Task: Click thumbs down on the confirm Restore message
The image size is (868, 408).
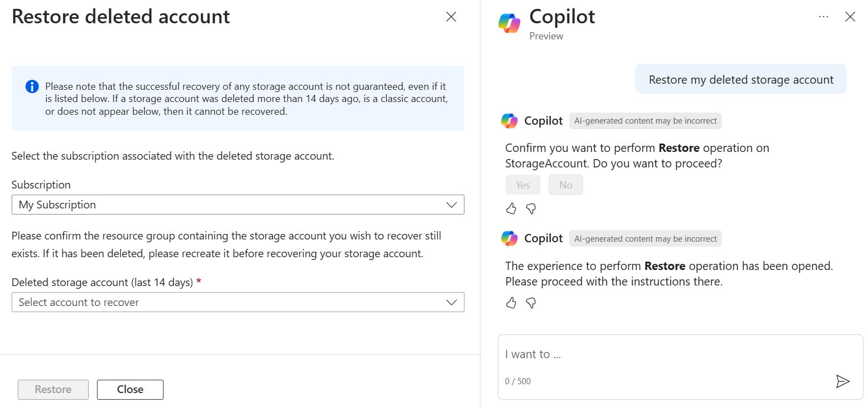Action: [x=531, y=209]
